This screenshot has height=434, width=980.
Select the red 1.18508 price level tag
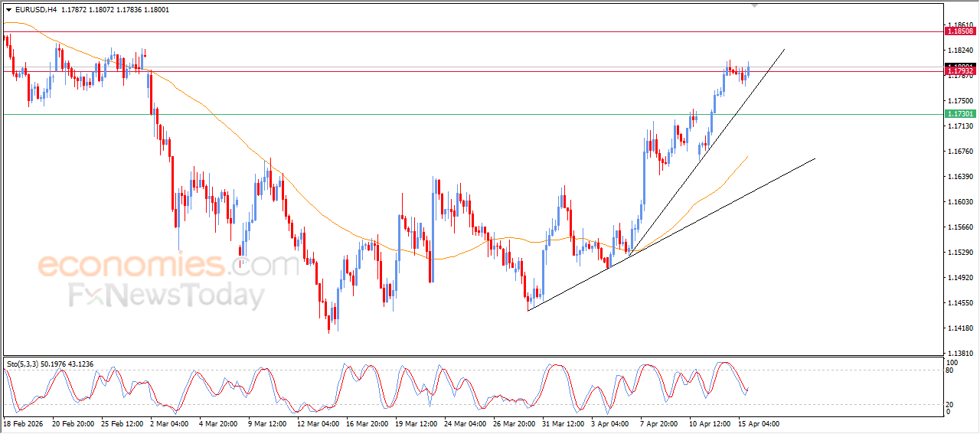click(x=960, y=31)
